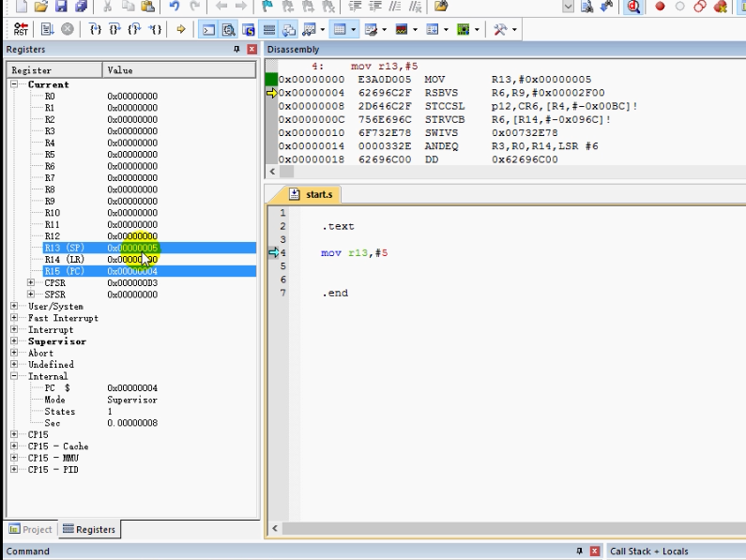Click the Show Next Statement yellow arrow

181,29
